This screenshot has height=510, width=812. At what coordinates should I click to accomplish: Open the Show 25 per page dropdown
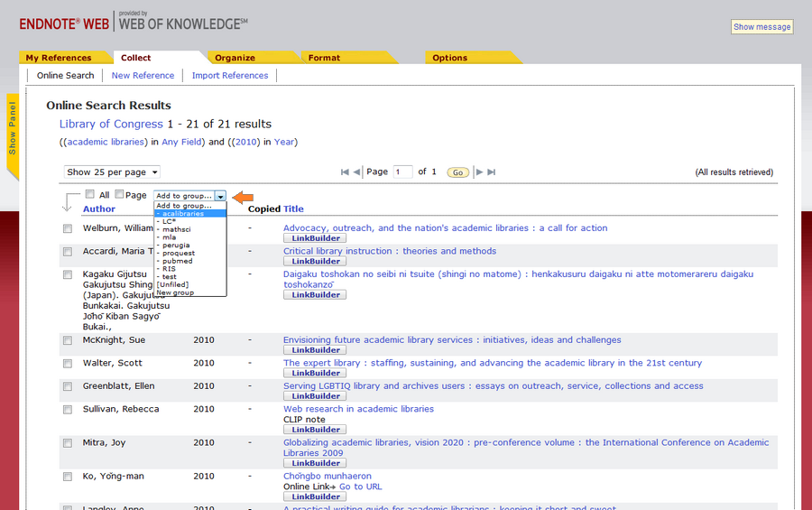click(x=113, y=172)
